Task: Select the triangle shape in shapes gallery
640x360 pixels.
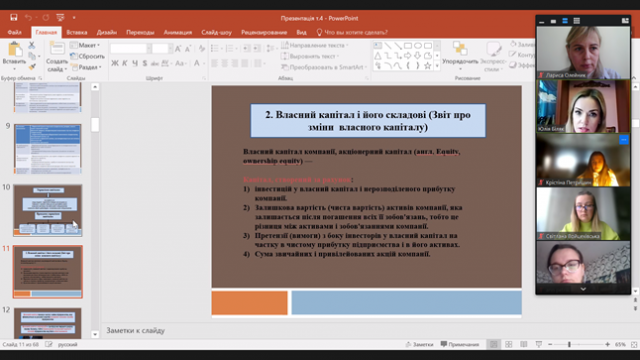Action: [x=378, y=56]
